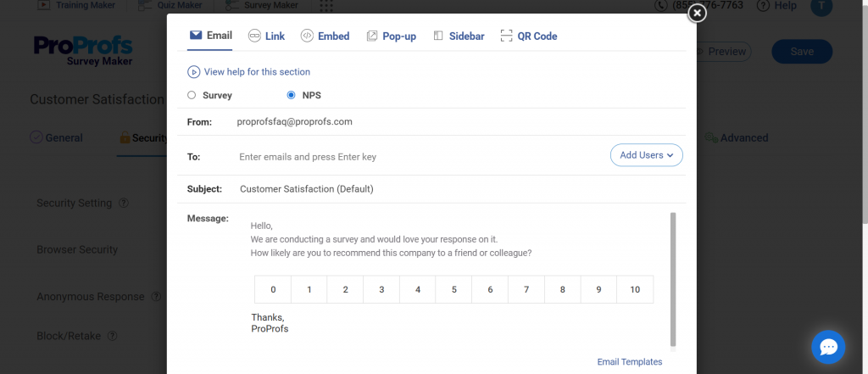
Task: Select the Survey radio option
Action: pyautogui.click(x=192, y=95)
